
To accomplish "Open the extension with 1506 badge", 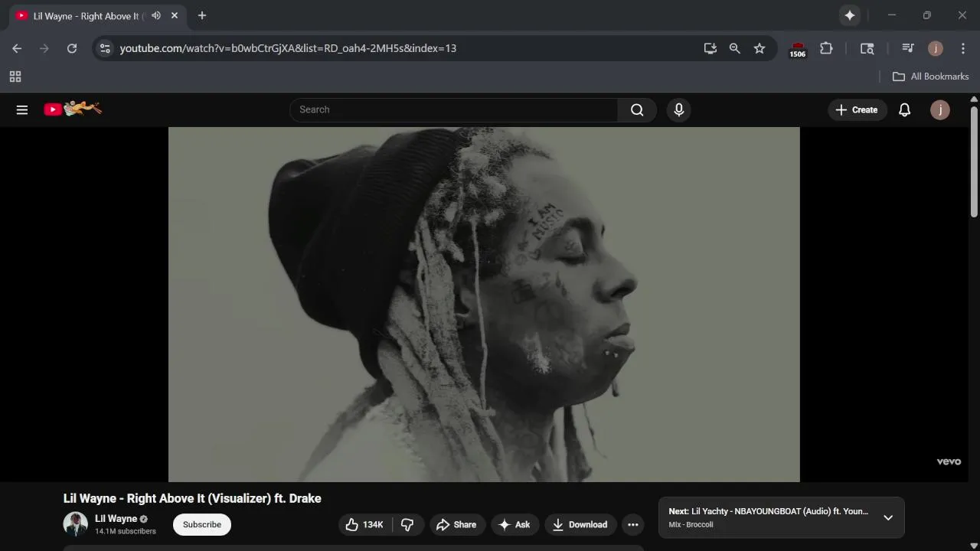I will 798,49.
